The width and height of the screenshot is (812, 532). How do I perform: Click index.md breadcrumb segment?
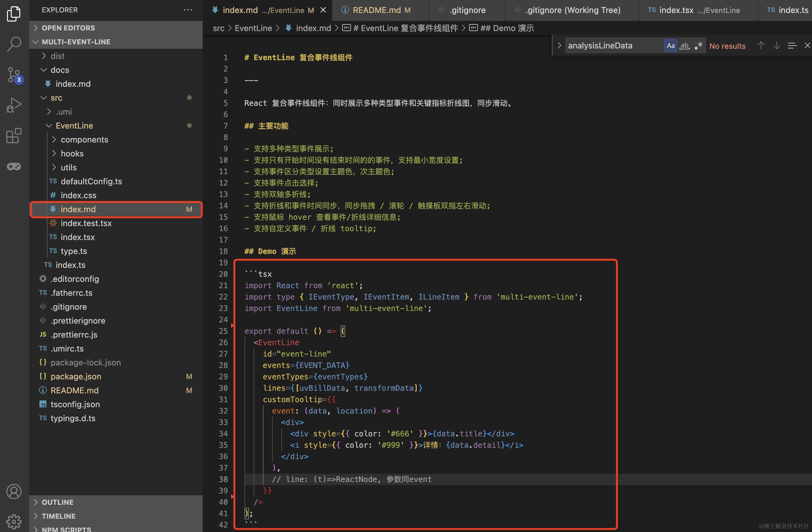click(x=308, y=28)
